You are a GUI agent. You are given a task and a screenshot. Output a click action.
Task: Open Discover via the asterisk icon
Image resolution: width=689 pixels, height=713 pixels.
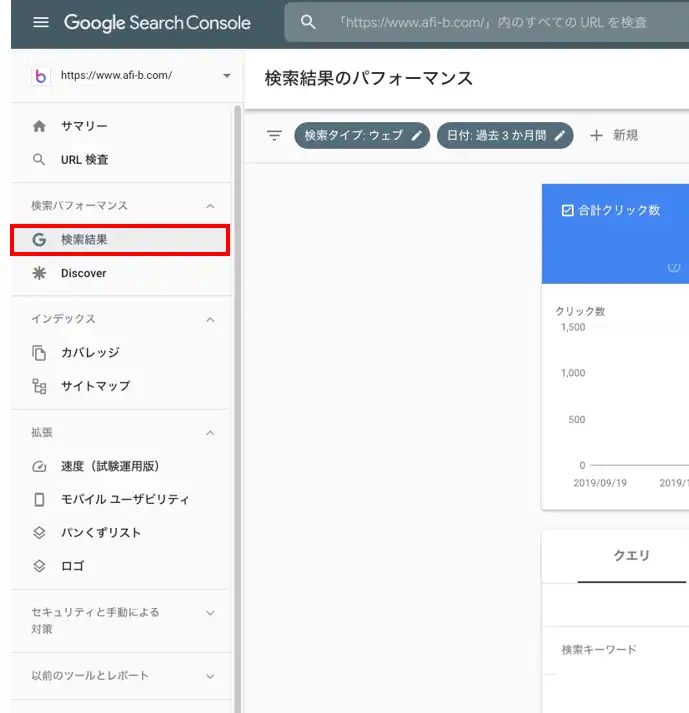(x=40, y=273)
